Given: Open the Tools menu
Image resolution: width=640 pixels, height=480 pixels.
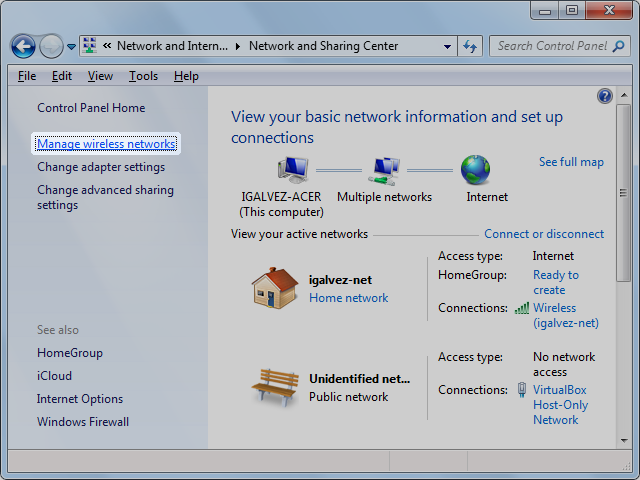Looking at the screenshot, I should point(143,76).
